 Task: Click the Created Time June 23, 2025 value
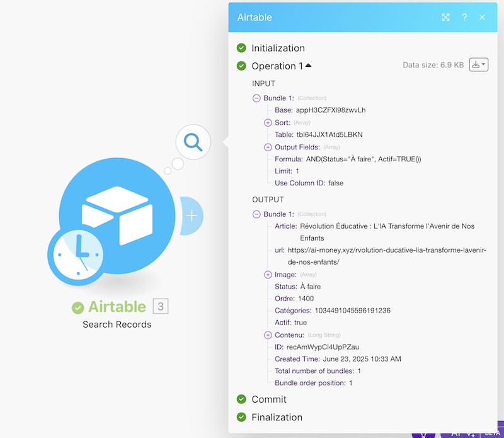coord(362,359)
